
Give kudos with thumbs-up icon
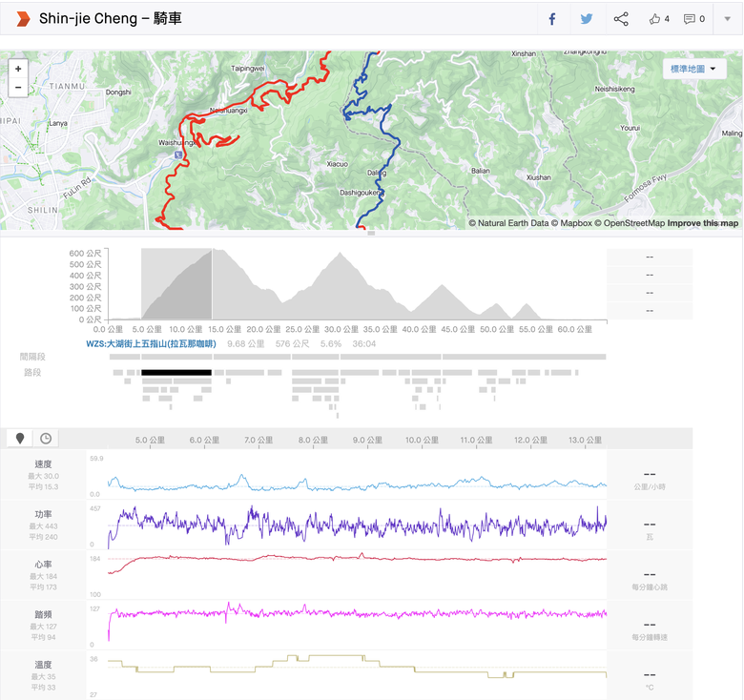(x=654, y=19)
